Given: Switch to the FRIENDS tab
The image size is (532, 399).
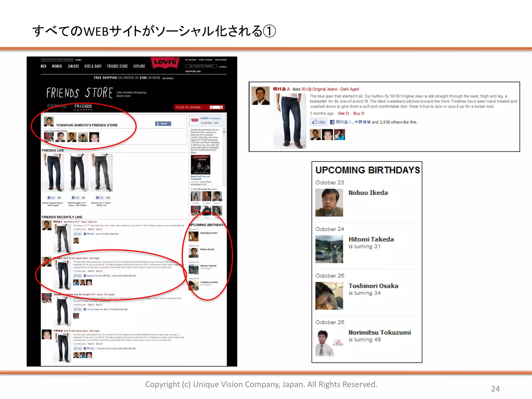Looking at the screenshot, I should [x=83, y=106].
